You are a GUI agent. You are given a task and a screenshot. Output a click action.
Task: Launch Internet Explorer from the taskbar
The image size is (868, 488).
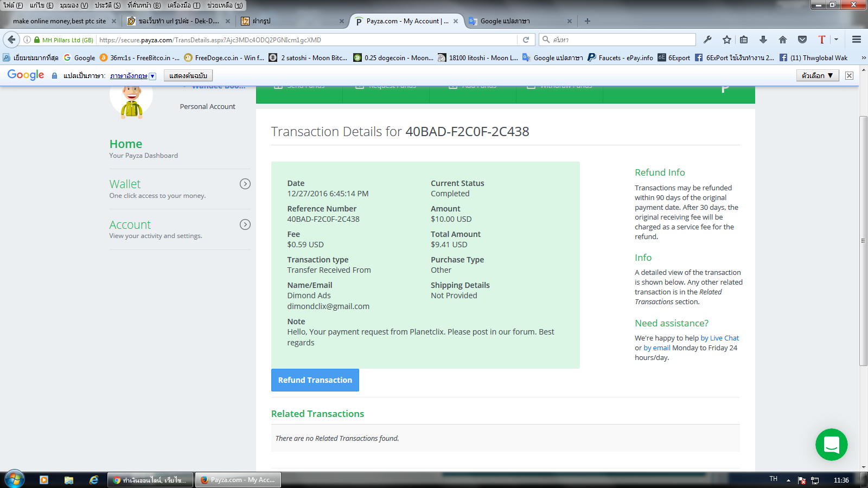[94, 480]
